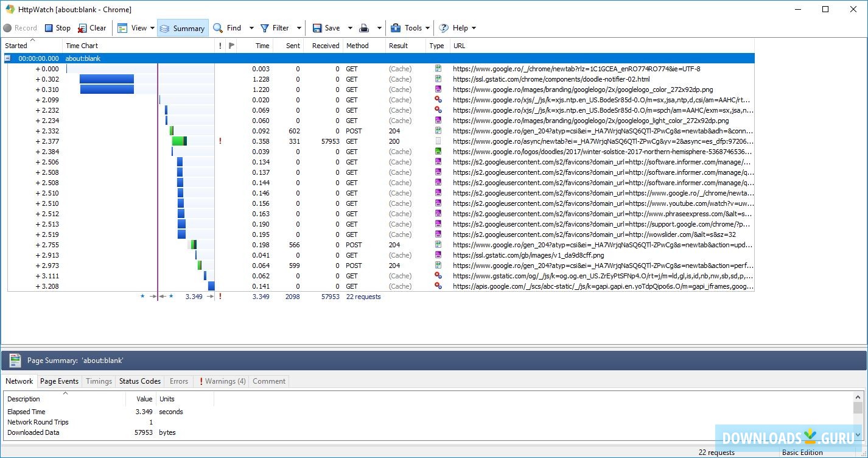This screenshot has height=458, width=868.
Task: Sort by the Result column header
Action: (405, 46)
